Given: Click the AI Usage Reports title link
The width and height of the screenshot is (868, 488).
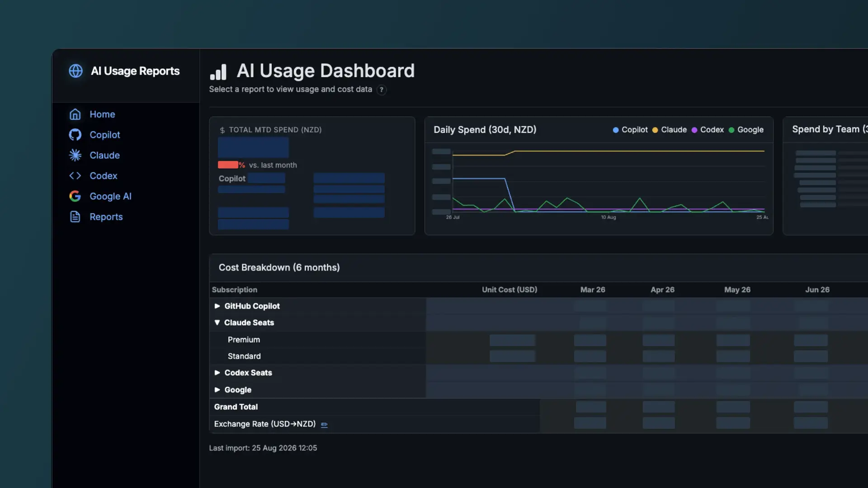Looking at the screenshot, I should [135, 71].
